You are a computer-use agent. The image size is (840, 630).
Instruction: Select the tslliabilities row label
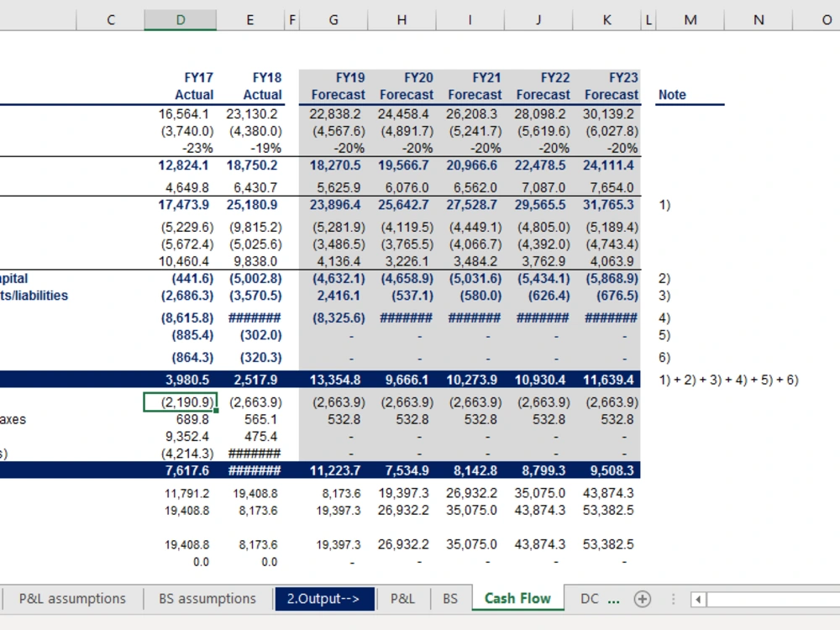point(34,296)
